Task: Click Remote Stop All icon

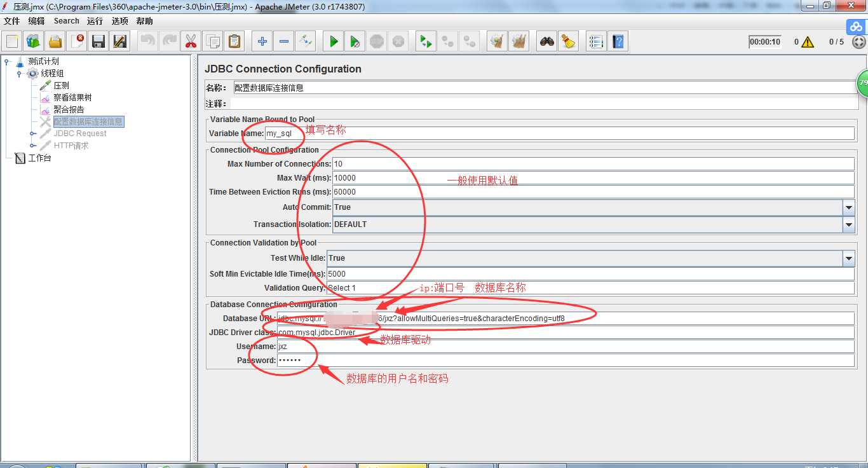Action: click(x=448, y=42)
